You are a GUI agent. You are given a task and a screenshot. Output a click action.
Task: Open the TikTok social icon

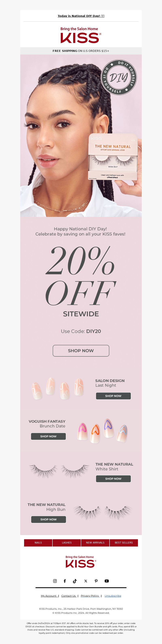tap(75, 581)
